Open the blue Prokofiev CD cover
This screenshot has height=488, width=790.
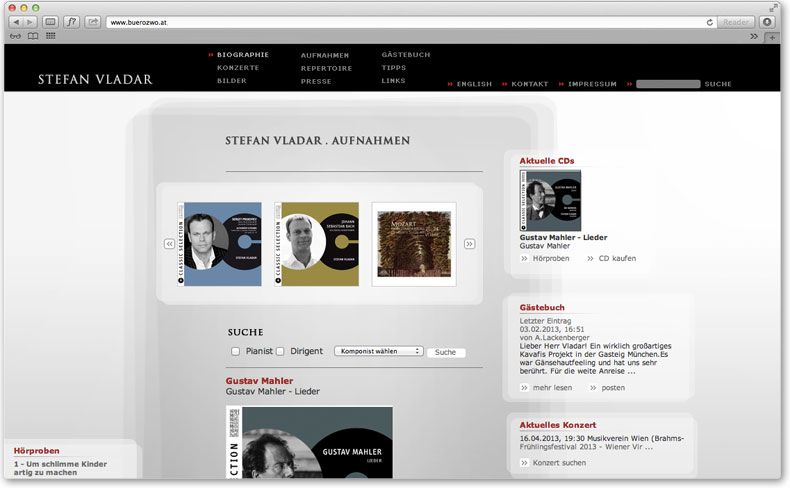coord(220,244)
